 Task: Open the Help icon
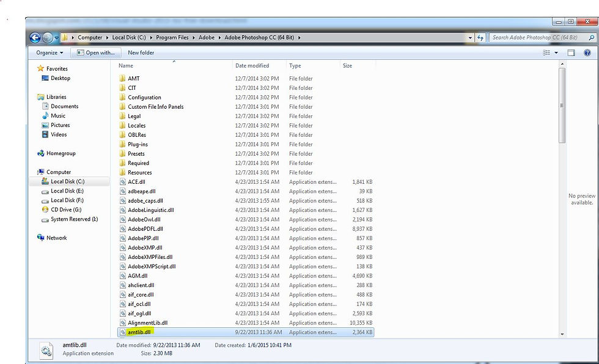click(x=587, y=53)
